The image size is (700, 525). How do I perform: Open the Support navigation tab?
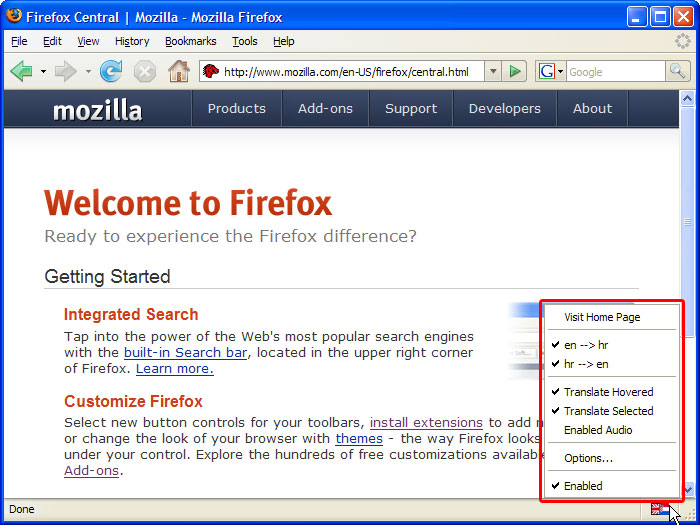(411, 108)
